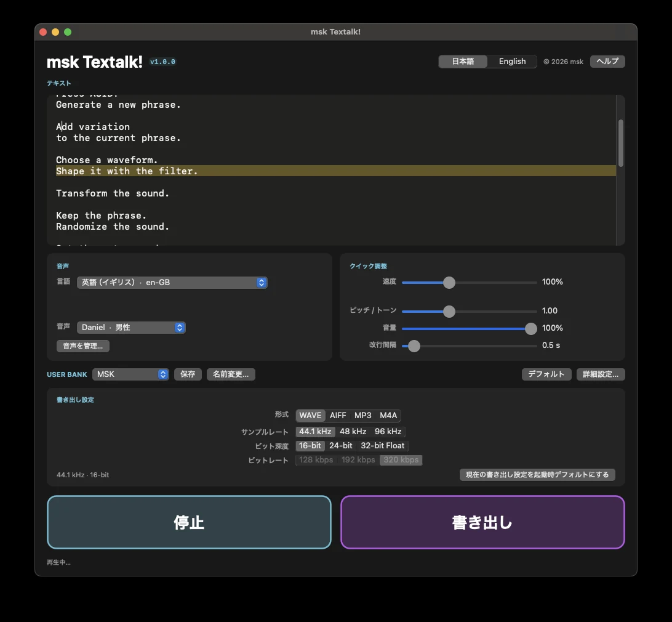672x622 pixels.
Task: Click the highlighted line 'Shape it with the filter.'
Action: 126,171
